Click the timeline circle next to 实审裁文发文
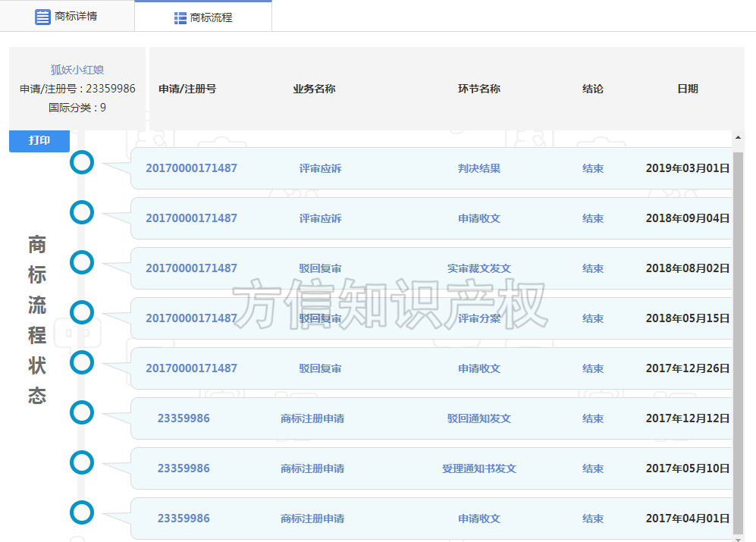Screen dimensions: 756x542 81,262
